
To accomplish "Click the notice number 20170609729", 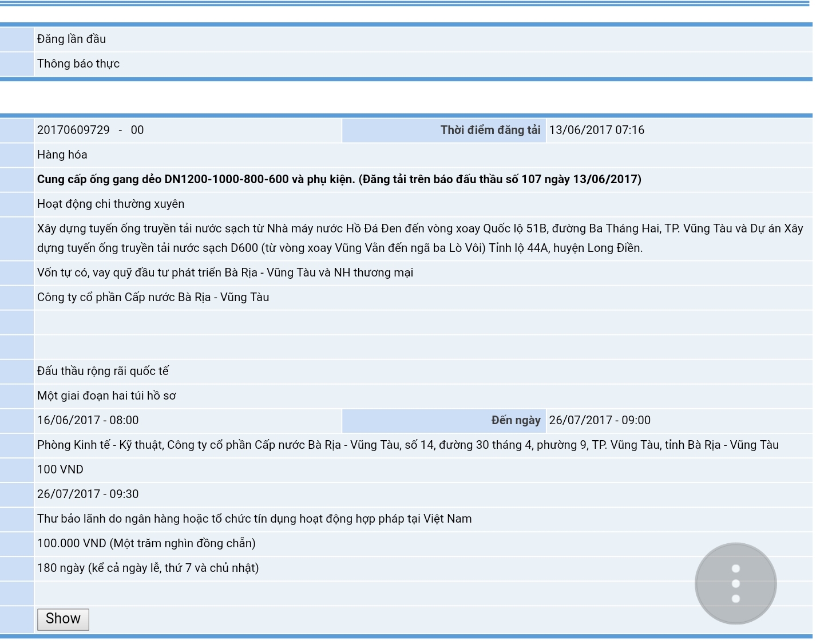I will 73,130.
